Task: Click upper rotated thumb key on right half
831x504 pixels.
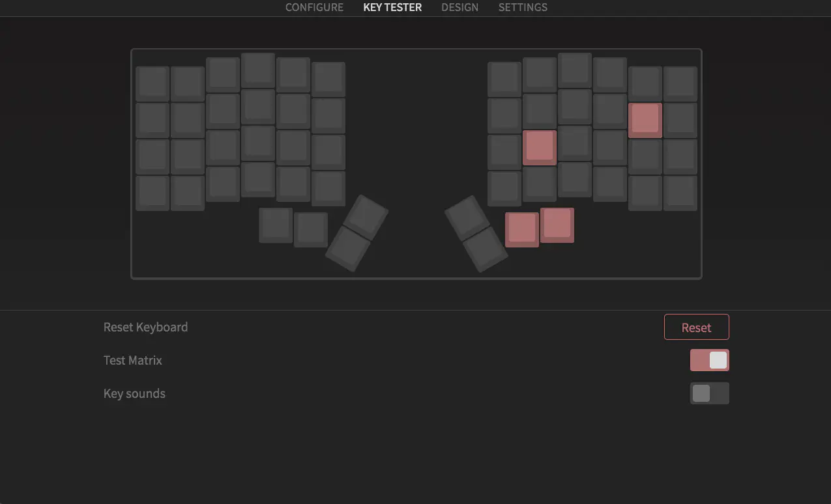Action: coord(467,217)
